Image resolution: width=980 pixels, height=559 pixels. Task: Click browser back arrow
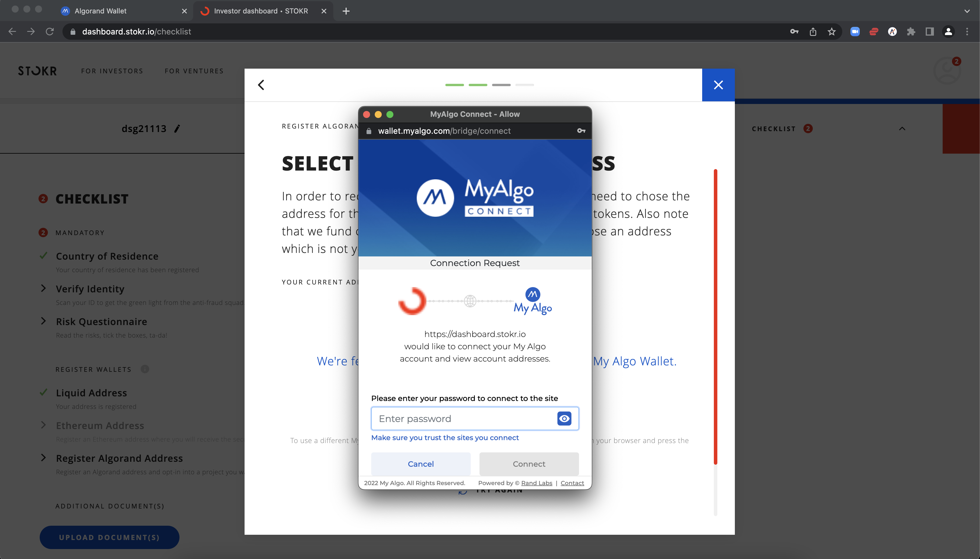pos(12,32)
